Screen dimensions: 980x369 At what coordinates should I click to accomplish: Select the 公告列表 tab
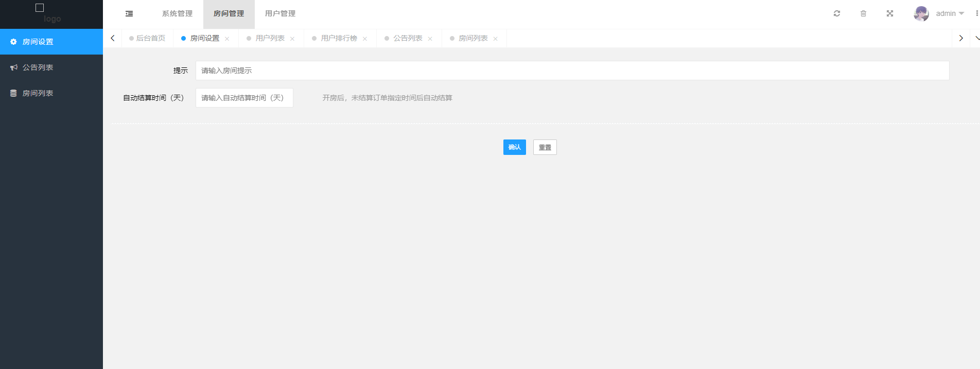coord(408,38)
